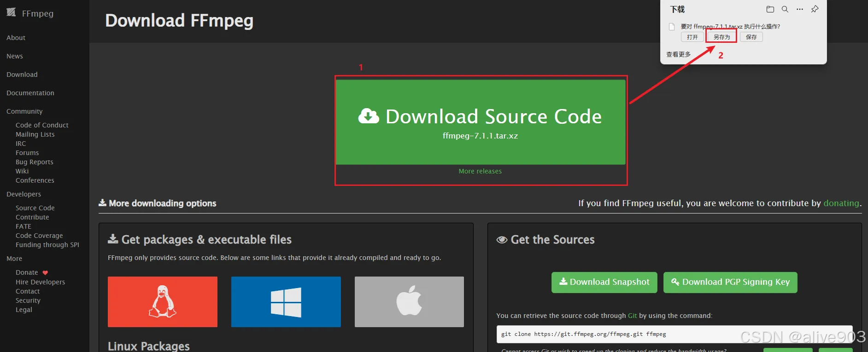Open Download in the sidebar
The width and height of the screenshot is (868, 352).
pyautogui.click(x=22, y=75)
